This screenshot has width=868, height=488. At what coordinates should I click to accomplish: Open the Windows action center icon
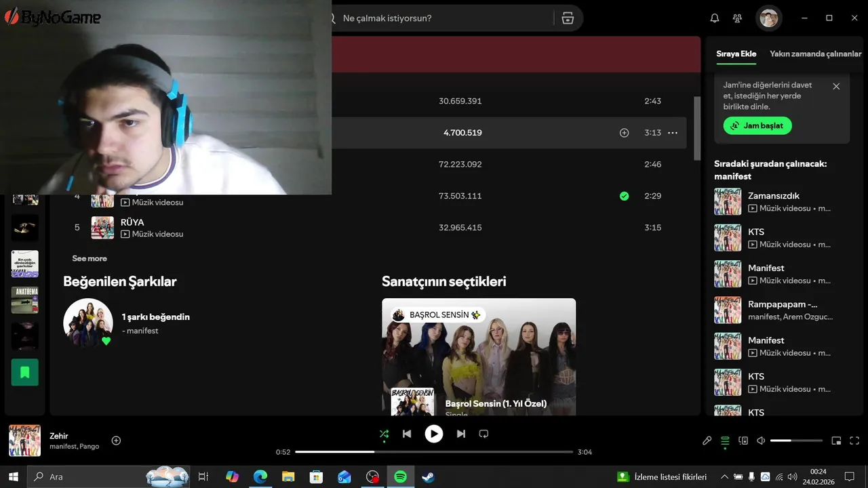tap(849, 476)
